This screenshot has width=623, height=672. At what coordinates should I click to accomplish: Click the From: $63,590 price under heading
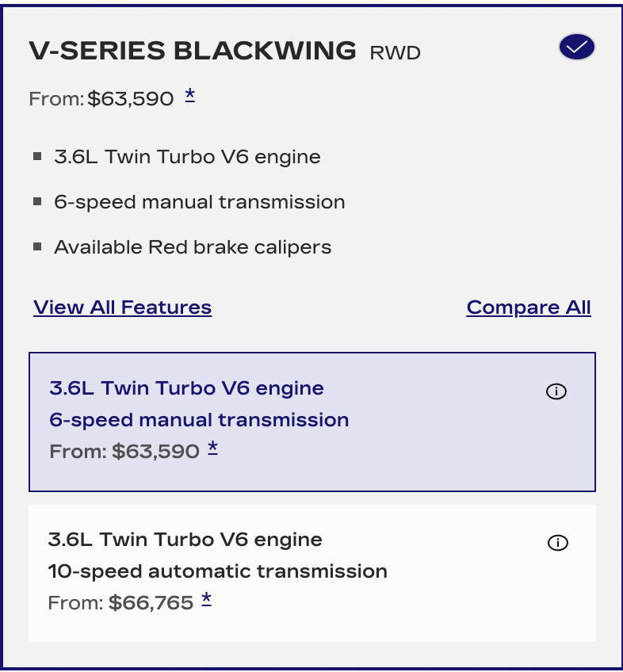101,99
